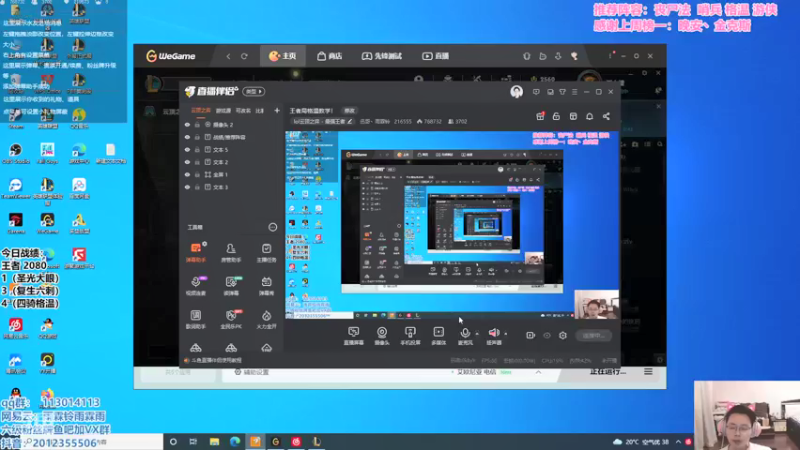Open the 弹幕助手 tool in toolbox
The image size is (800, 450).
point(196,253)
